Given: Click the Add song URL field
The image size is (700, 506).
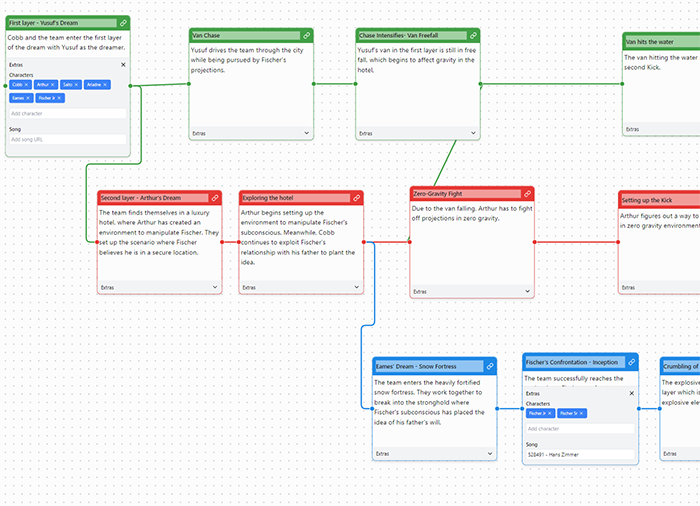Looking at the screenshot, I should (68, 139).
